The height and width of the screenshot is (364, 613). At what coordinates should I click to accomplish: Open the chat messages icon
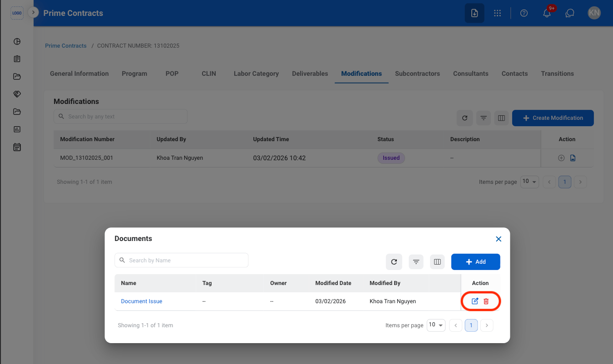(570, 13)
